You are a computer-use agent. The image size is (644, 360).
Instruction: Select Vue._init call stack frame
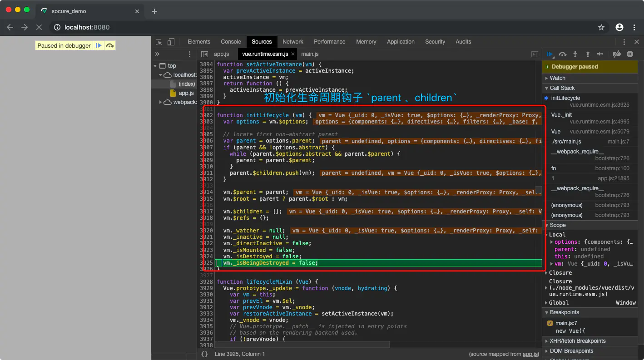(561, 115)
